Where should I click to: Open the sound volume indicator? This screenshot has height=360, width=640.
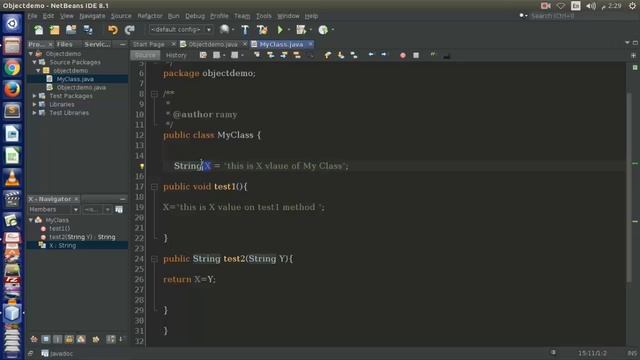coord(591,6)
